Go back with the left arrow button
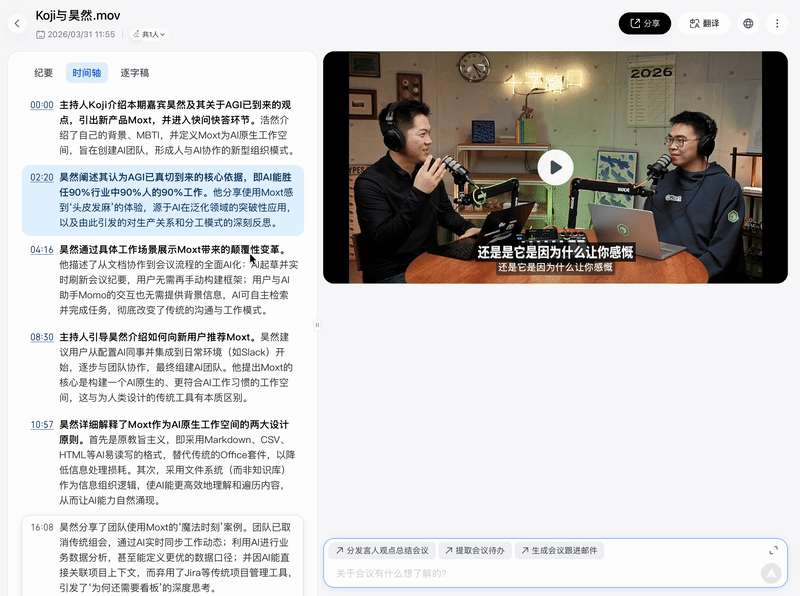Image resolution: width=800 pixels, height=596 pixels. [17, 23]
